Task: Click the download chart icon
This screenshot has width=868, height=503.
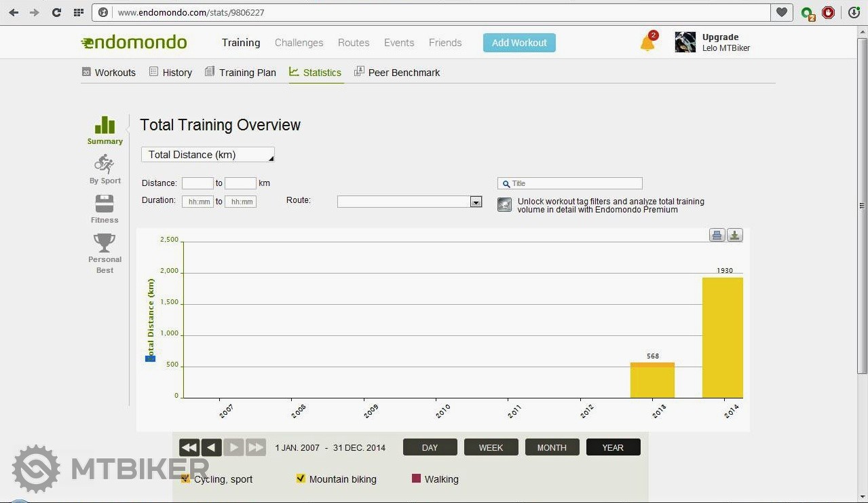Action: [x=735, y=235]
